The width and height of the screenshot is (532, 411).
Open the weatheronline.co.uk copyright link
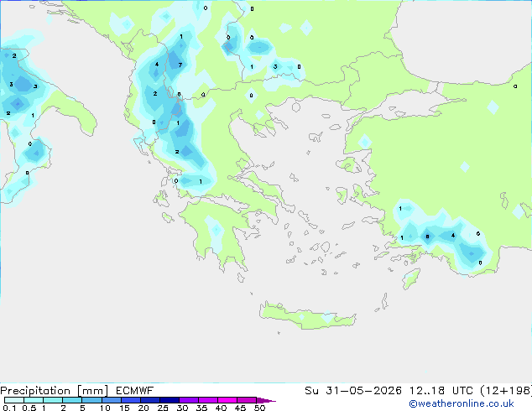point(462,403)
